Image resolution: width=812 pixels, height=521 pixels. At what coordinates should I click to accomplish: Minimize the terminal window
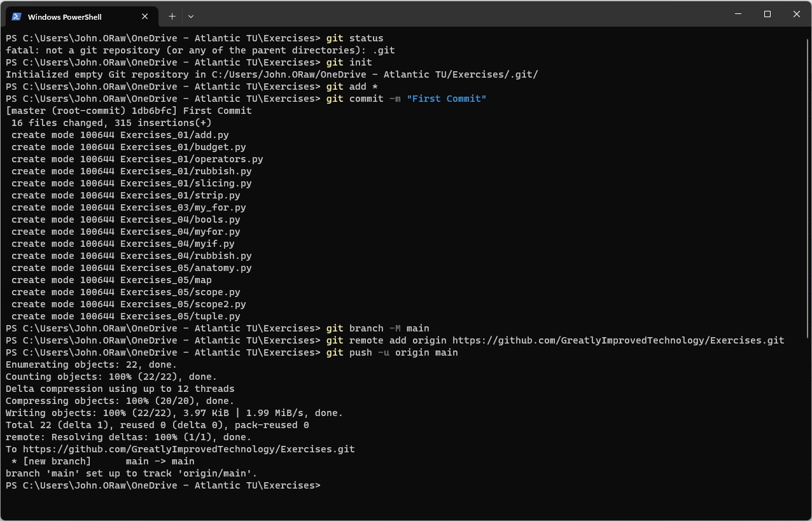point(738,14)
